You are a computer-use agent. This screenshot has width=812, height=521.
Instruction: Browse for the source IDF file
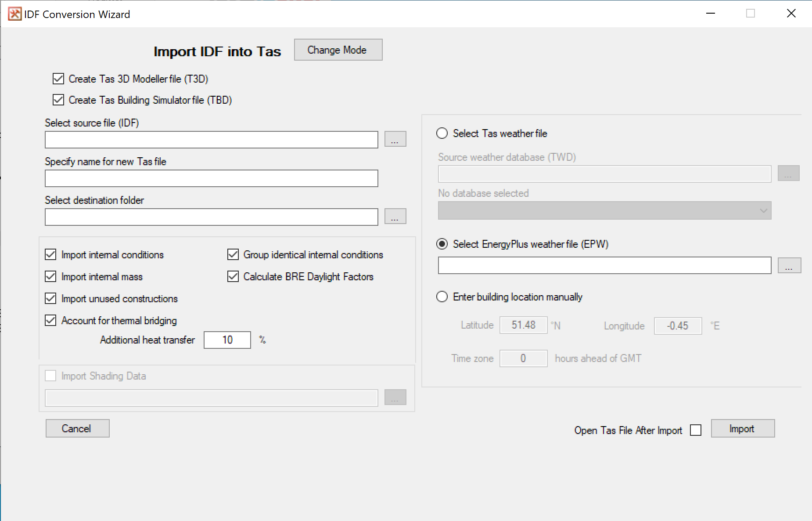click(395, 139)
